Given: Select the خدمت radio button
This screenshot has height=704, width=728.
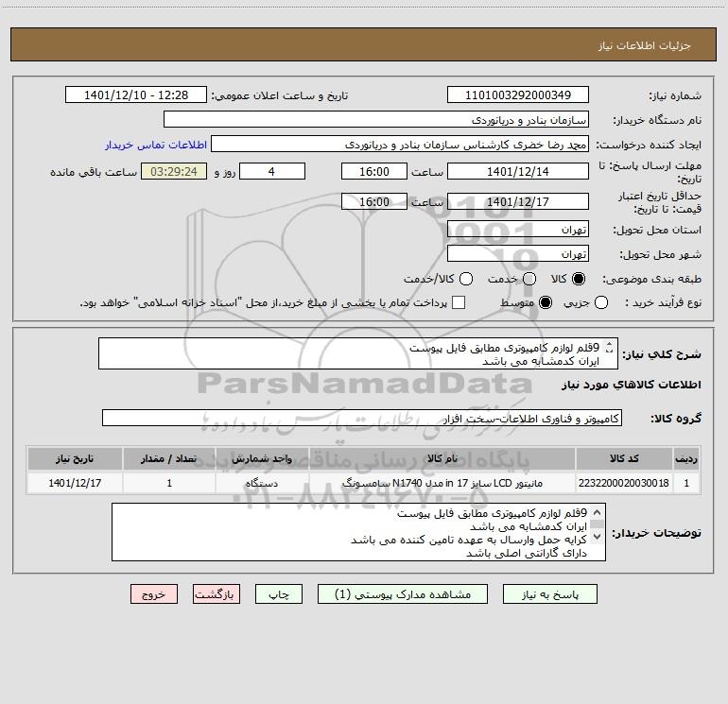Looking at the screenshot, I should [x=529, y=279].
